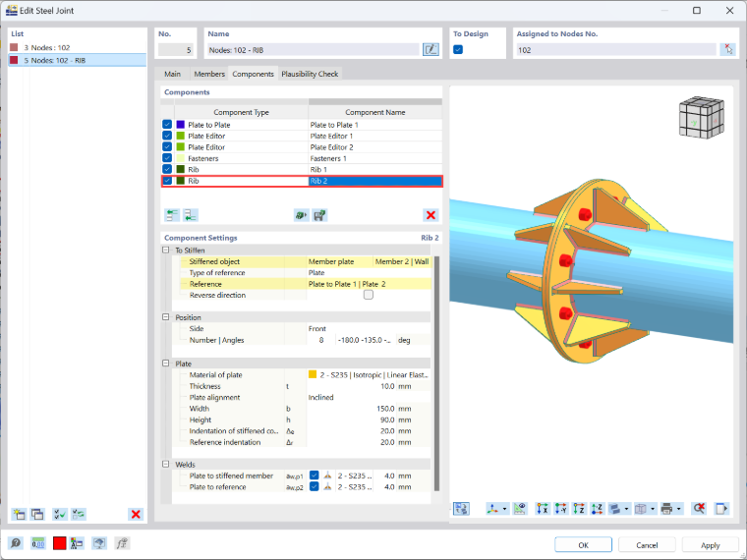Click the show hidden objects eye icon
747x560 pixels.
click(x=520, y=509)
